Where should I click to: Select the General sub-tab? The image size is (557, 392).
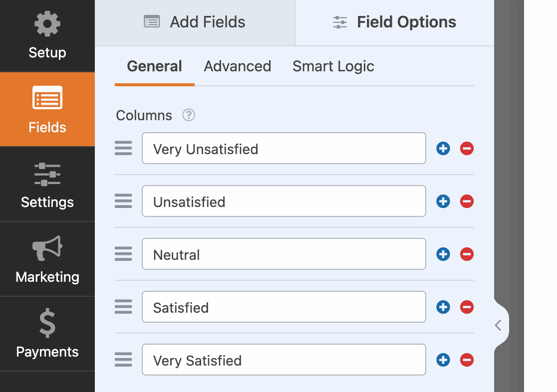(154, 66)
